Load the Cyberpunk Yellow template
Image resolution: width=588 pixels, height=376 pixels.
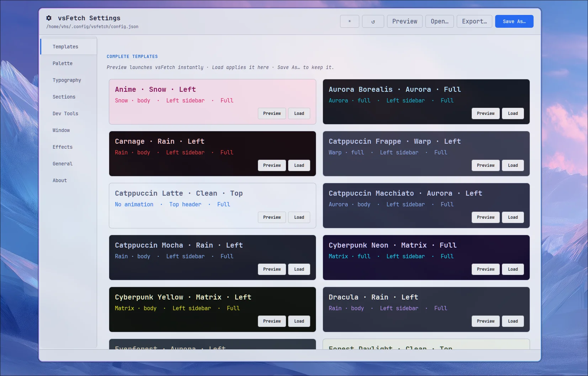pyautogui.click(x=299, y=321)
